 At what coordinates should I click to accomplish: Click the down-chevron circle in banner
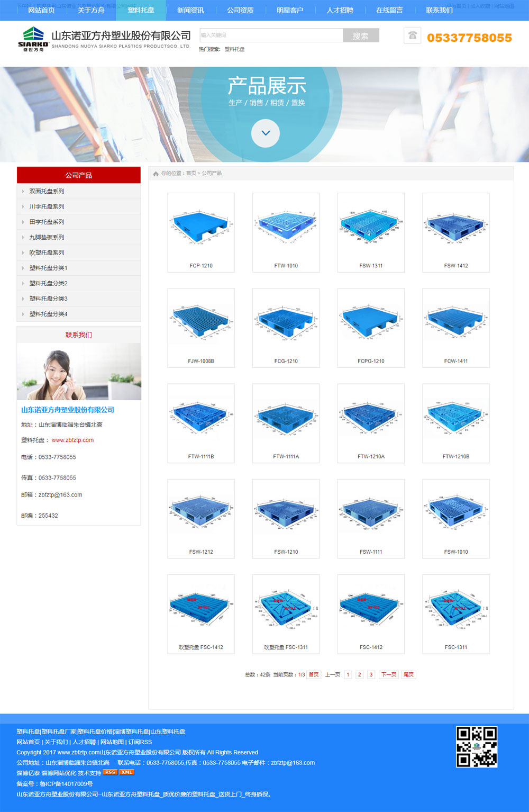[x=266, y=133]
